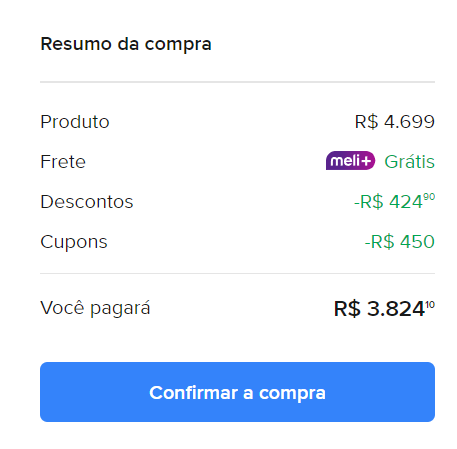
Task: Click the R$ symbol of the total
Action: 347,309
